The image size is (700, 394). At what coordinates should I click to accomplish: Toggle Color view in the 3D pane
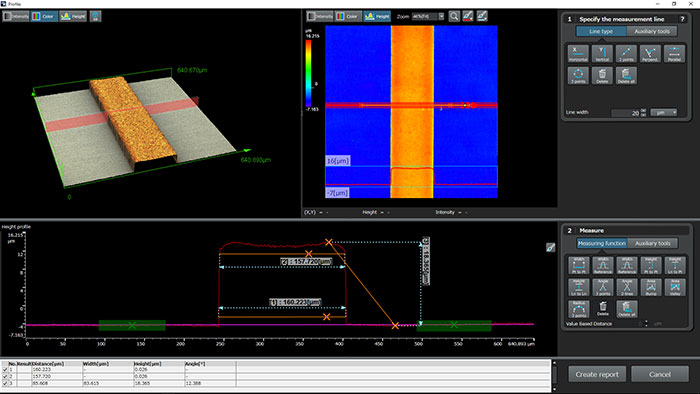44,17
